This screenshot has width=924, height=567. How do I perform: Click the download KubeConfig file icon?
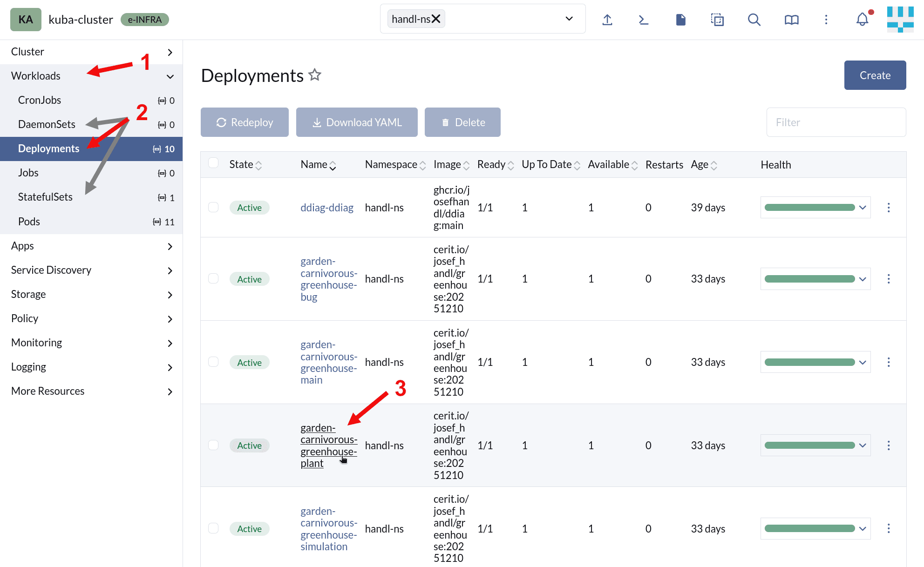pyautogui.click(x=680, y=20)
